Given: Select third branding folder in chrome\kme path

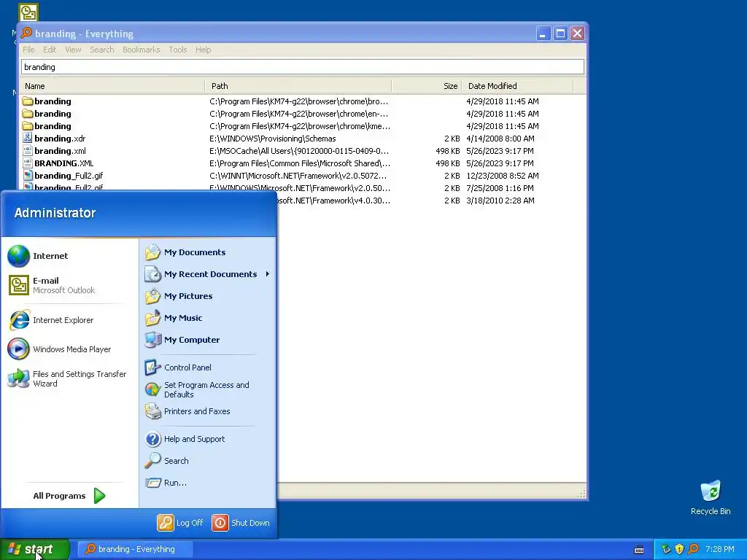Looking at the screenshot, I should coord(303,126).
